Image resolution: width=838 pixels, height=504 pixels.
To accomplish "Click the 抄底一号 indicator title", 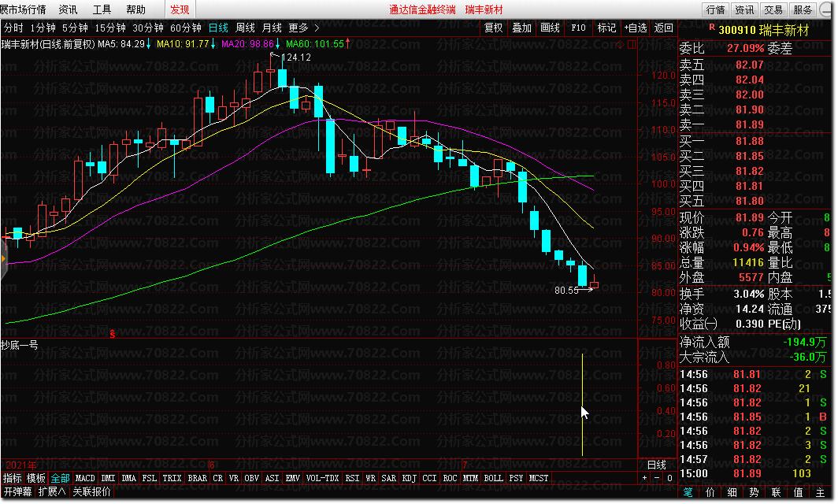I will [20, 345].
